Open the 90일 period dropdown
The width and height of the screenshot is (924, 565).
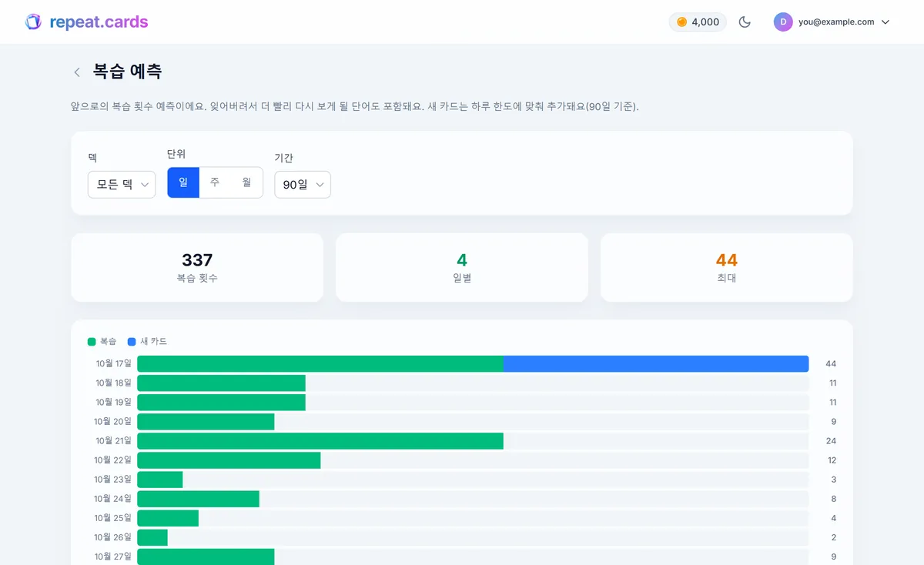pos(303,185)
